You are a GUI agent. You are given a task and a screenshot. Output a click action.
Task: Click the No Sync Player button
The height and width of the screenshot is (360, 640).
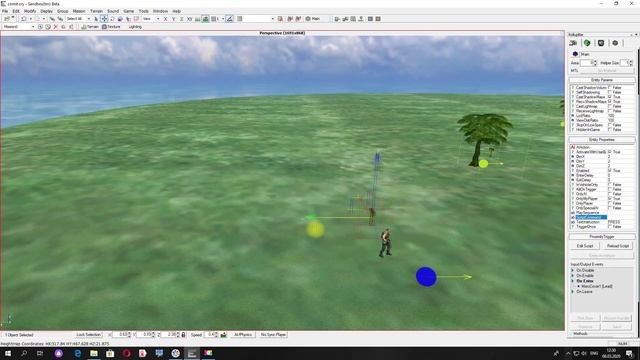273,335
